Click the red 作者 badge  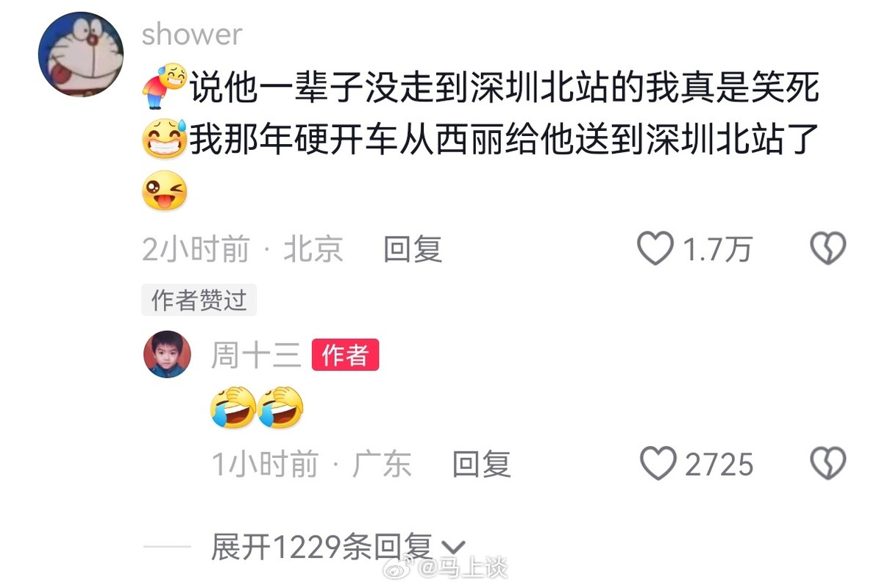click(345, 355)
